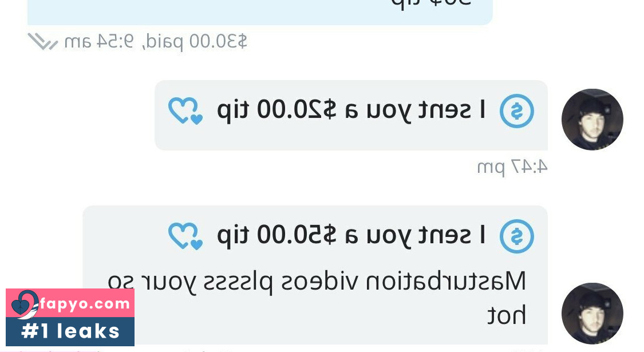Viewport: 644px width, 352px height.
Task: Click the last word "hot" in the message
Action: tap(507, 315)
